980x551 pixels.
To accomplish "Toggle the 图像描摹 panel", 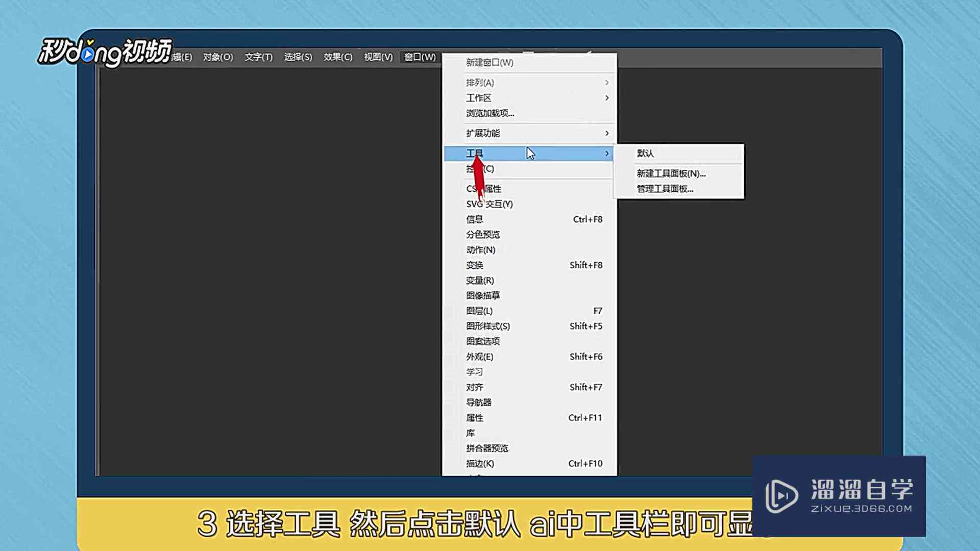I will [x=530, y=295].
